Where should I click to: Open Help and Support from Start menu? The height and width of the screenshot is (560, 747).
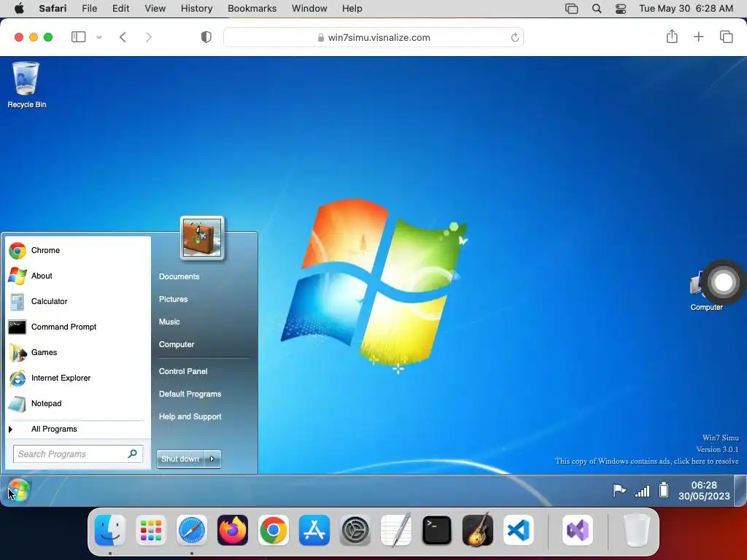coord(190,416)
